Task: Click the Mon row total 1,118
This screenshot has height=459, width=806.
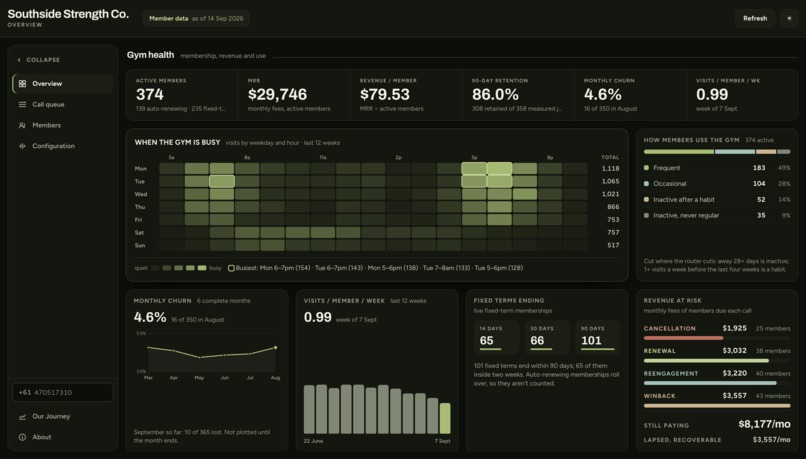Action: click(610, 169)
